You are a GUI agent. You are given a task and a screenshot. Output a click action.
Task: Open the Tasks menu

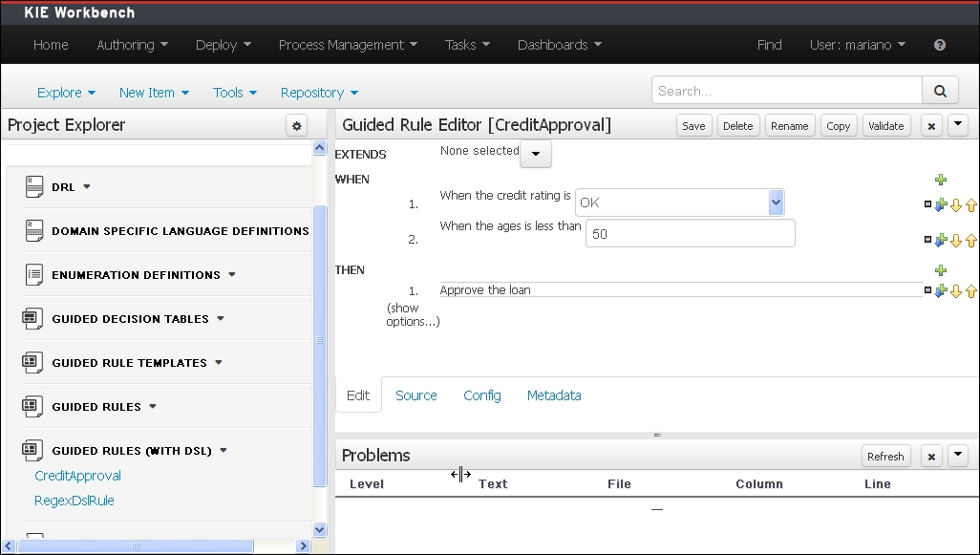coord(467,45)
